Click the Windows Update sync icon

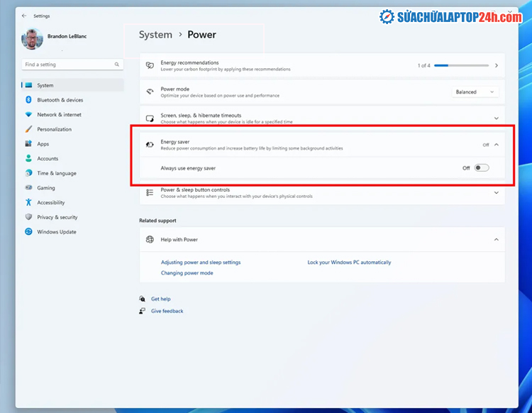pyautogui.click(x=28, y=231)
